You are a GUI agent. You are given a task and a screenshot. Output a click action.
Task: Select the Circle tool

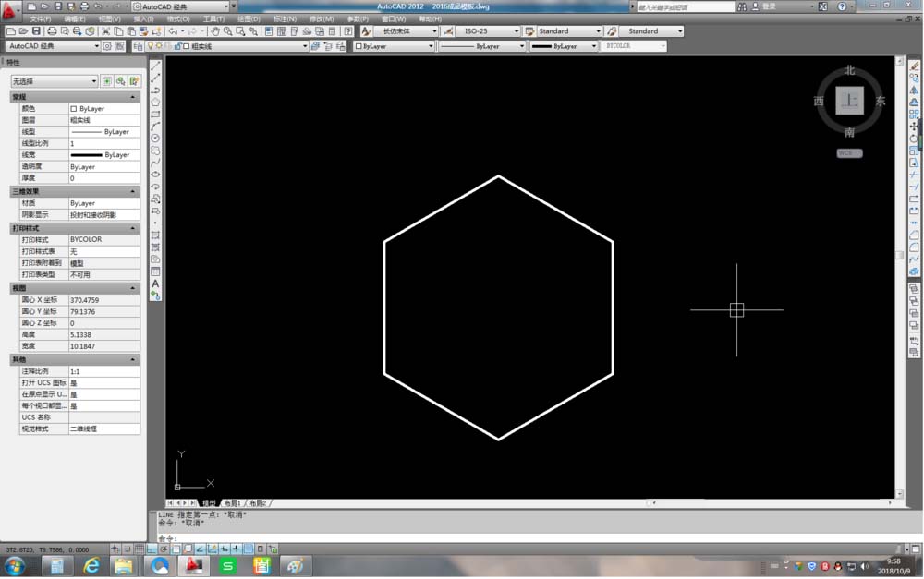[155, 139]
